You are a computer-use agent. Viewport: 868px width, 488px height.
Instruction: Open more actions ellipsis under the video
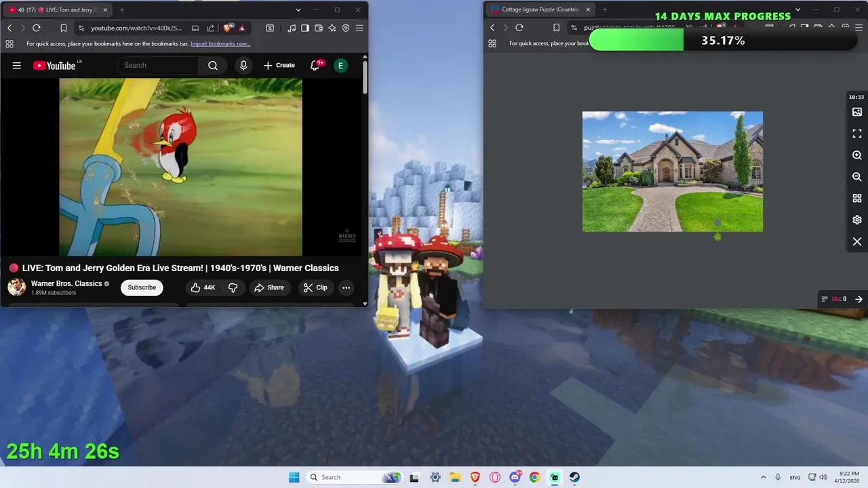pyautogui.click(x=346, y=287)
